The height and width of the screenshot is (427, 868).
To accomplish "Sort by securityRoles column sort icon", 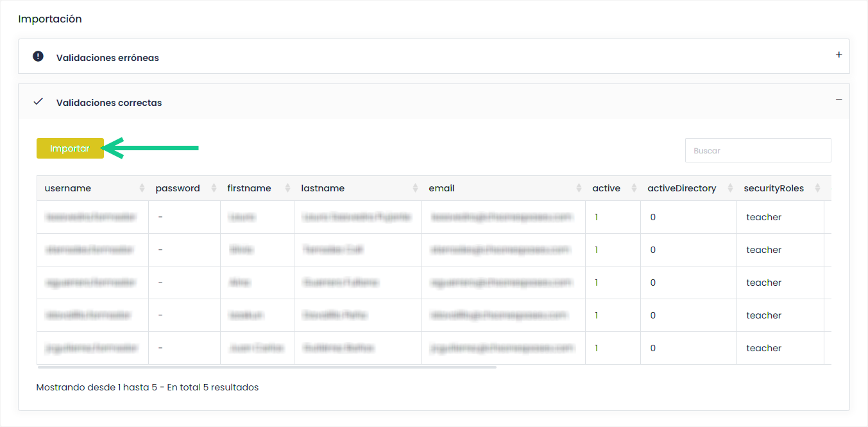I will pyautogui.click(x=817, y=188).
